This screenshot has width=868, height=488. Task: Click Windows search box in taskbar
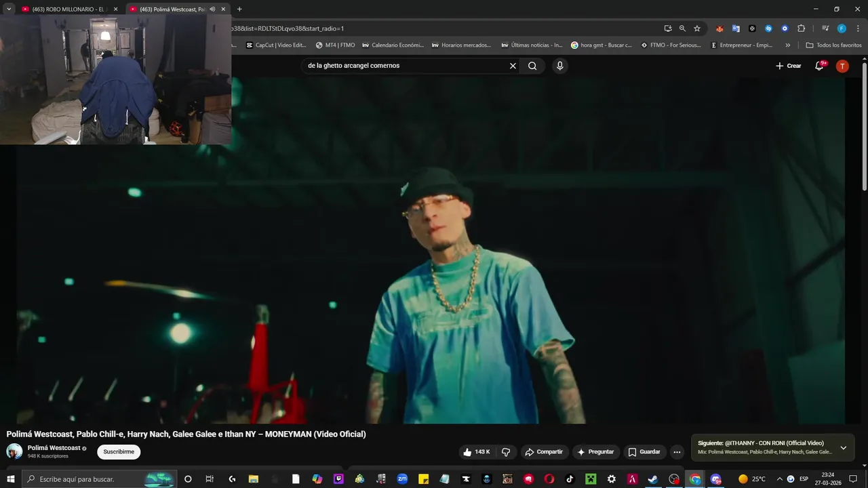click(x=99, y=479)
